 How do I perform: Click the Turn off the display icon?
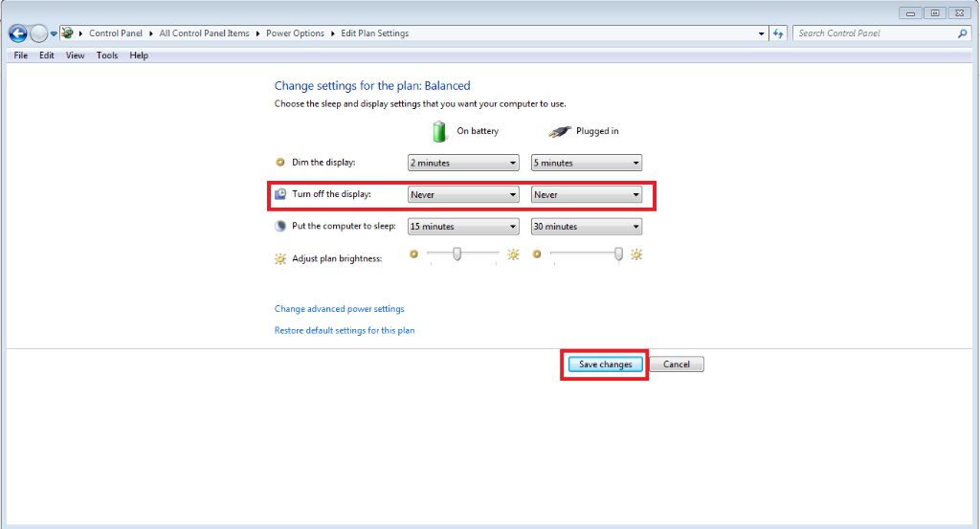(280, 194)
